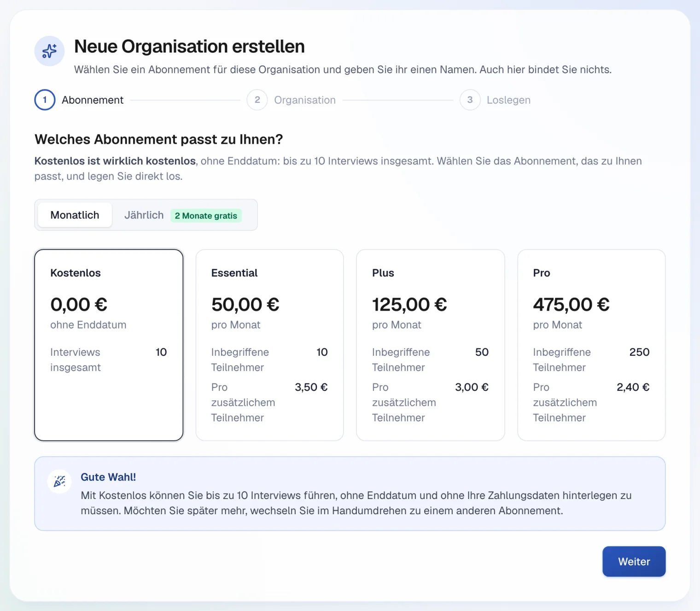The height and width of the screenshot is (611, 700).
Task: Choose the Plus plan card
Action: (x=431, y=345)
